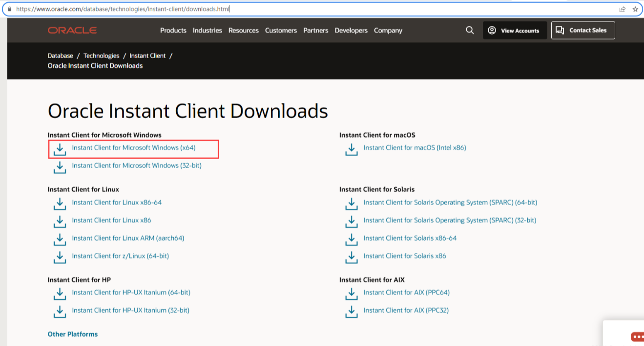The width and height of the screenshot is (644, 346).
Task: Open Solaris Operating System (SPARC) (32-bit) link
Action: tap(450, 220)
